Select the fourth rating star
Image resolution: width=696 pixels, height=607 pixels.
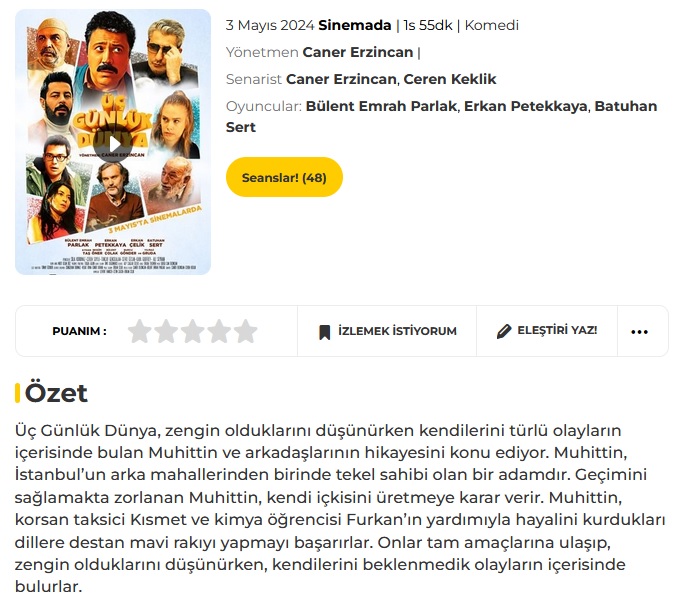[x=219, y=331]
